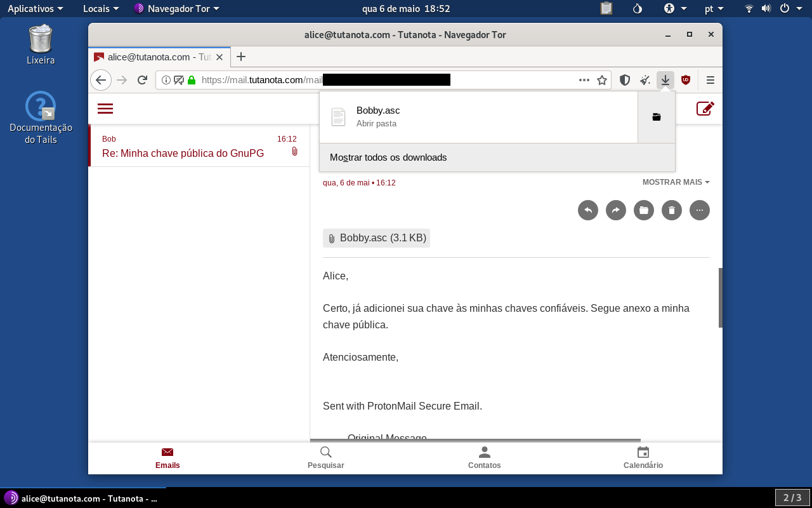The height and width of the screenshot is (508, 812).
Task: Forward the email with the forward arrow icon
Action: click(x=616, y=210)
